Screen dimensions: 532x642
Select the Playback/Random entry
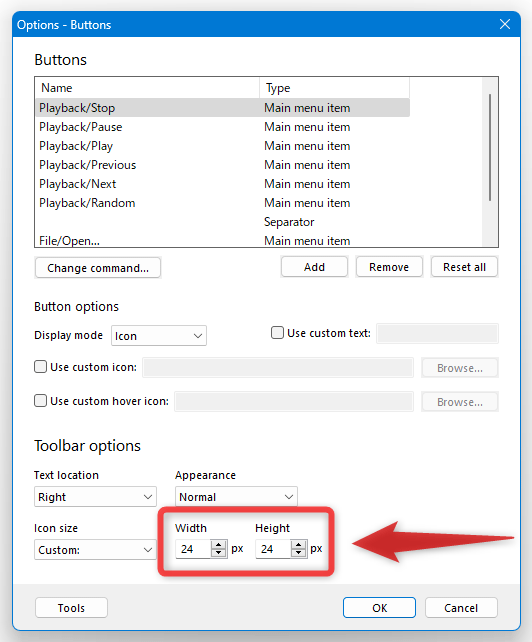223,203
